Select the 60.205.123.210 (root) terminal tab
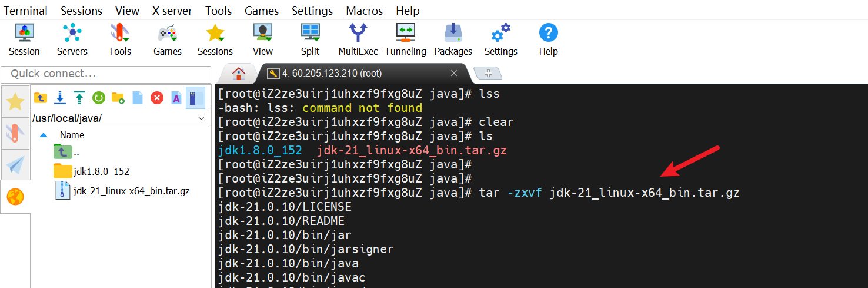 (333, 73)
